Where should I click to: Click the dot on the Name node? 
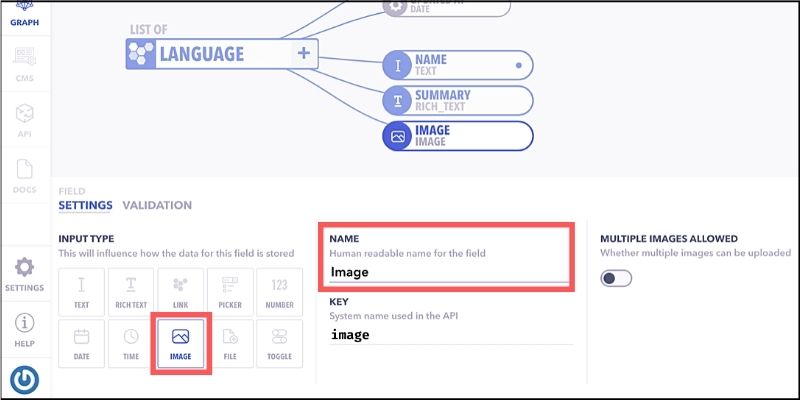click(518, 65)
